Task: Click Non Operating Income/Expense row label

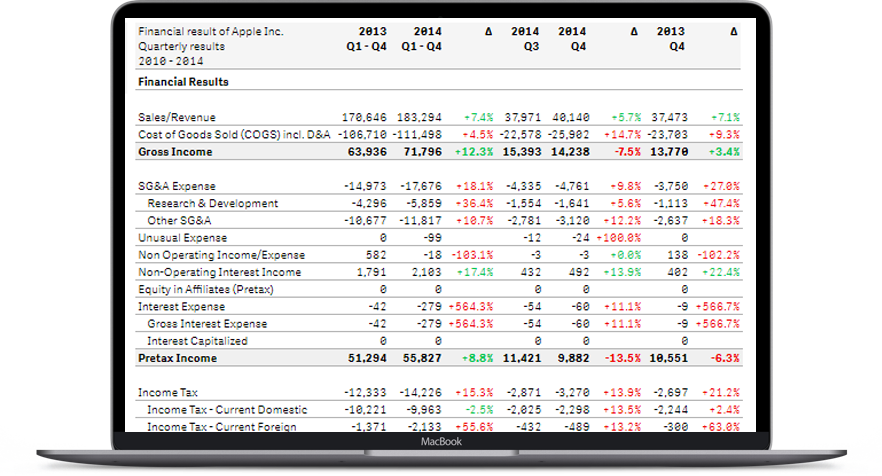Action: (x=222, y=255)
